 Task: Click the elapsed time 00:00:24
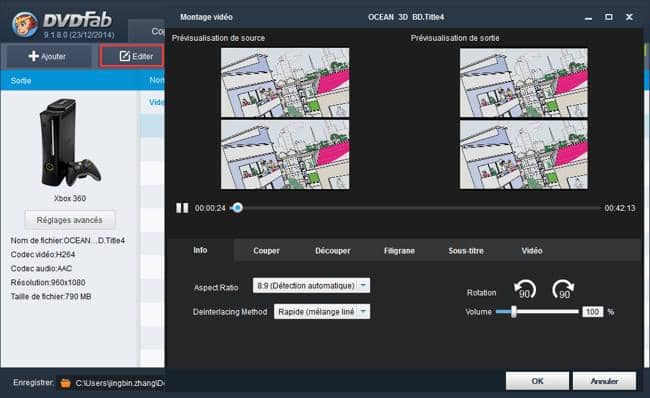coord(210,208)
